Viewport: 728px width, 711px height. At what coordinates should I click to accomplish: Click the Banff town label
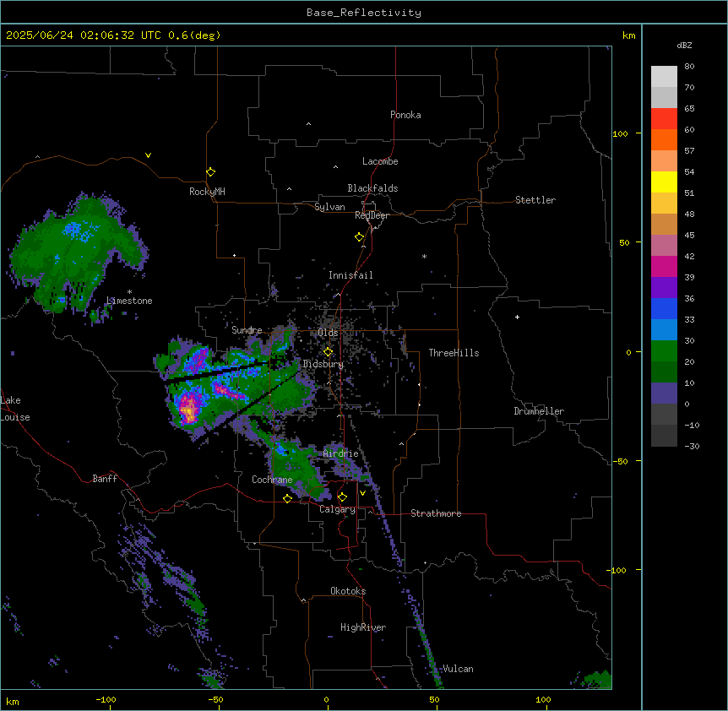point(105,479)
